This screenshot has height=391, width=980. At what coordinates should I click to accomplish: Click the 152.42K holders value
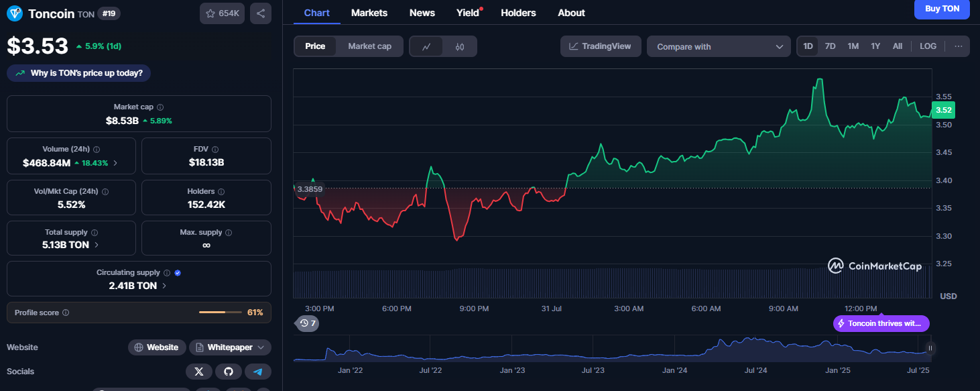(x=206, y=205)
